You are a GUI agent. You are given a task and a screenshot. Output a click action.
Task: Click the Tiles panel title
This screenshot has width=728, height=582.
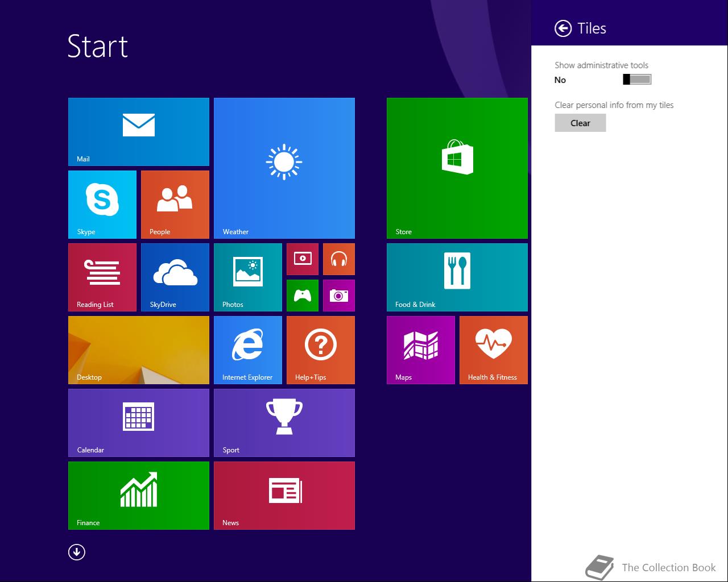click(591, 28)
